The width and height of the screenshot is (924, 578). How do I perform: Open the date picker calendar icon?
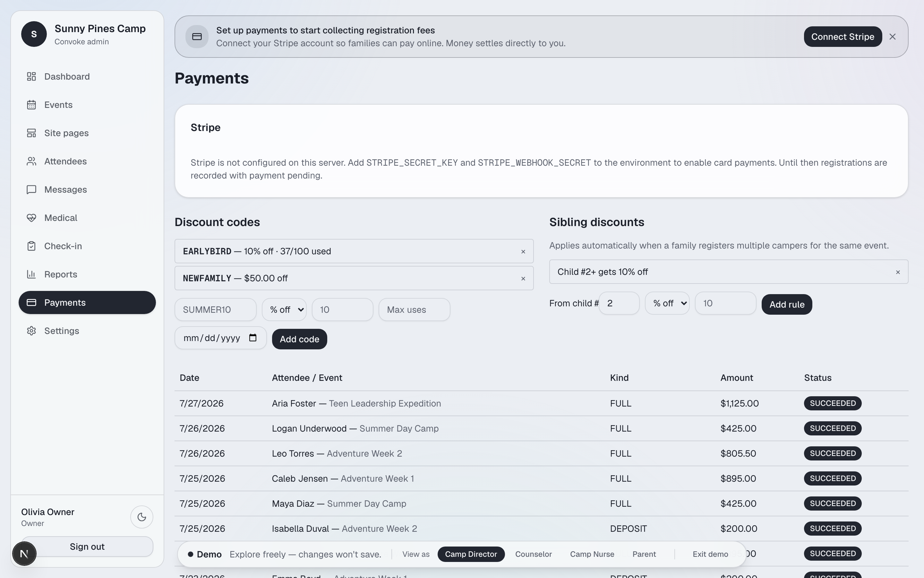pyautogui.click(x=253, y=337)
